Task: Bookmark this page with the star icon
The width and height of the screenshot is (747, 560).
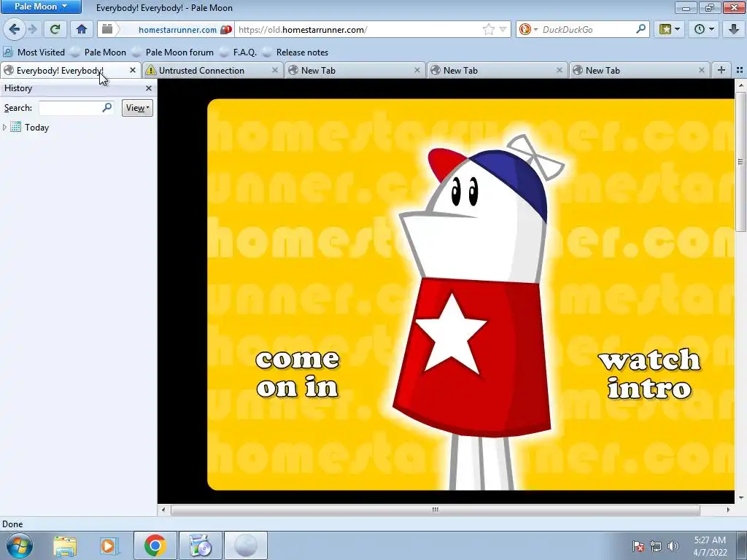Action: click(488, 29)
